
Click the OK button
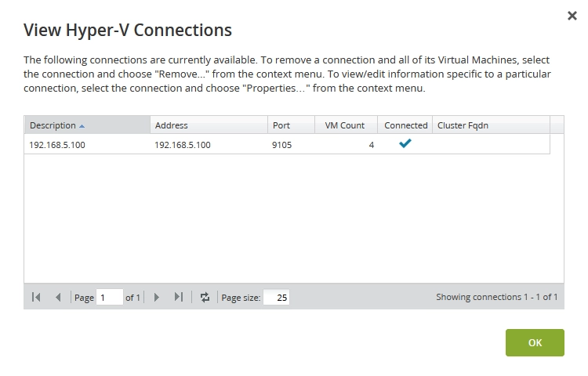535,342
